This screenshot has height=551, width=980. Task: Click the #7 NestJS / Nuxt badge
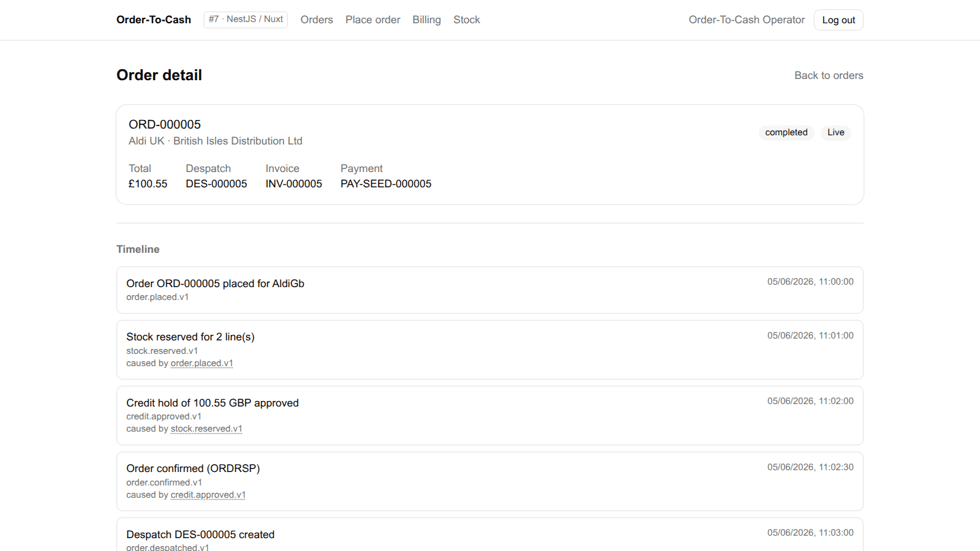pos(246,20)
